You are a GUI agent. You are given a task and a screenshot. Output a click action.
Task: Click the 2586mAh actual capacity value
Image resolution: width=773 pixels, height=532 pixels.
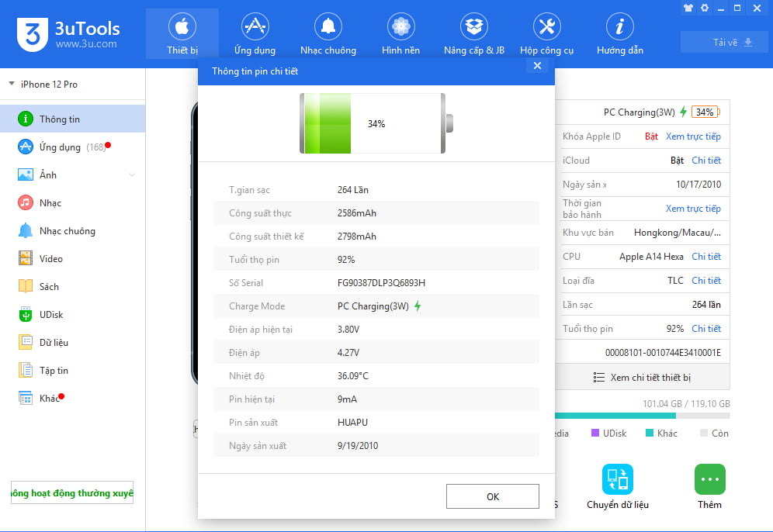pos(356,212)
